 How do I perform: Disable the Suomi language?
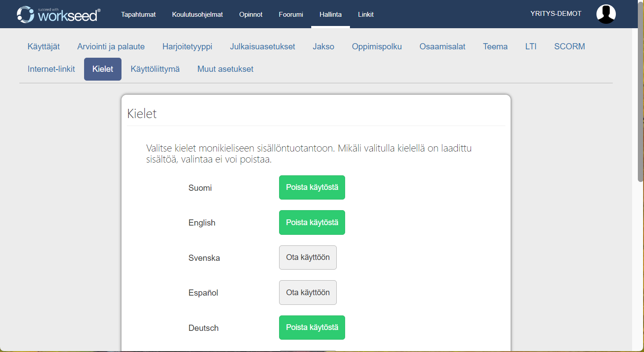coord(312,188)
